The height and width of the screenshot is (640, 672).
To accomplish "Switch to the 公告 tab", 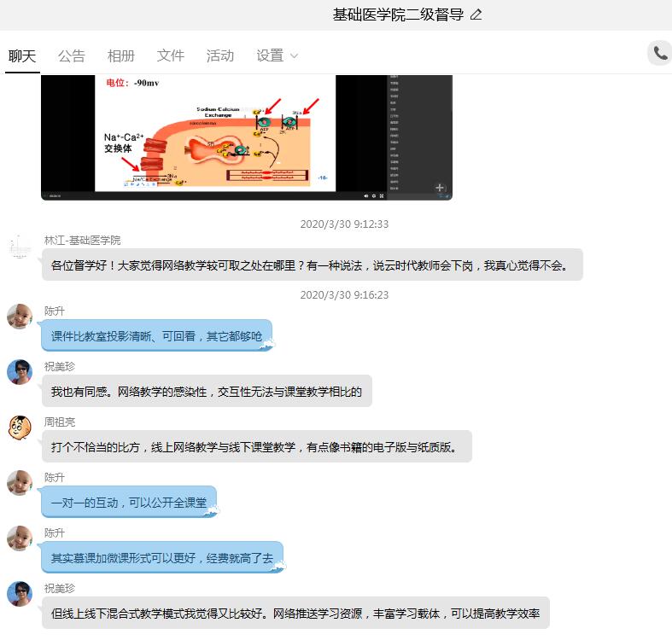I will 72,55.
